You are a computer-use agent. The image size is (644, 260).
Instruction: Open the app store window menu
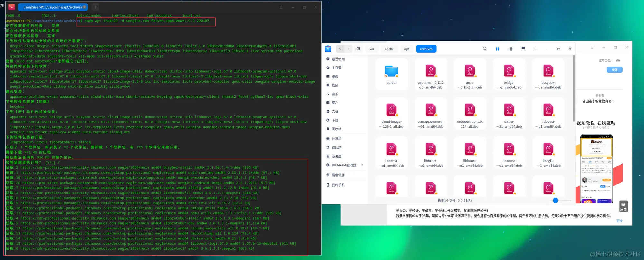click(x=592, y=47)
